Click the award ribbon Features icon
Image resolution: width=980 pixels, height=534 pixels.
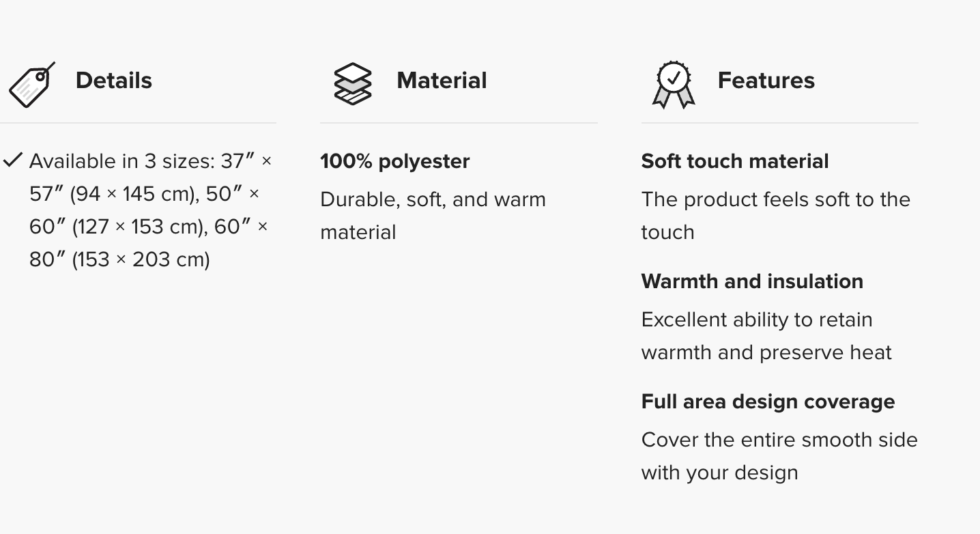pos(674,85)
